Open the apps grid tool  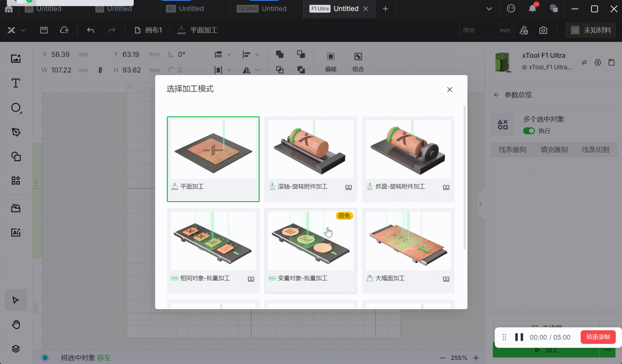pyautogui.click(x=16, y=181)
